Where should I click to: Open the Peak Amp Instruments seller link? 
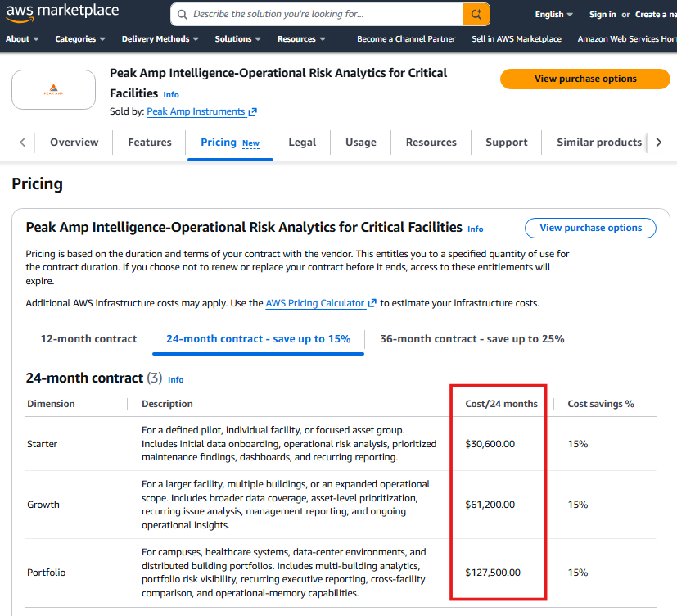click(201, 111)
